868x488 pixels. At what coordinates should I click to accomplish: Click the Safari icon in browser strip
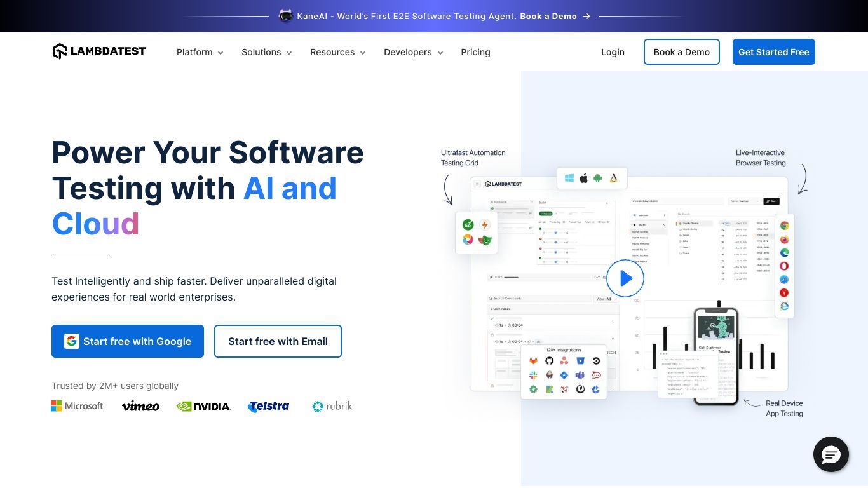click(785, 280)
